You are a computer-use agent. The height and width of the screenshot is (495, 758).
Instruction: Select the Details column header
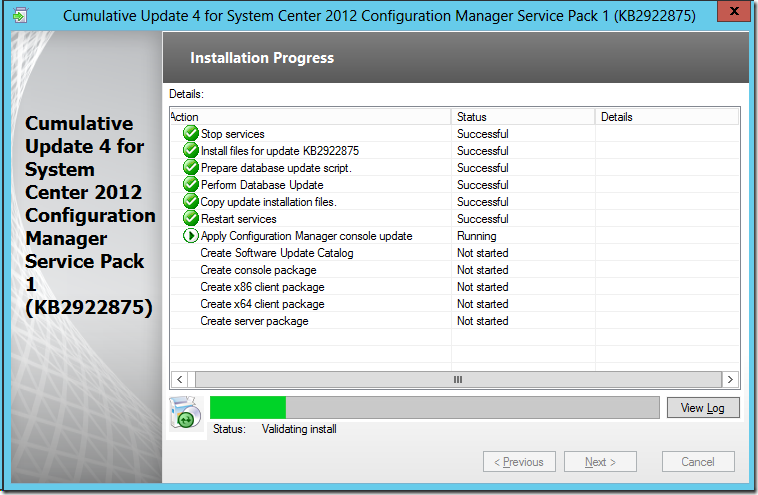click(665, 117)
